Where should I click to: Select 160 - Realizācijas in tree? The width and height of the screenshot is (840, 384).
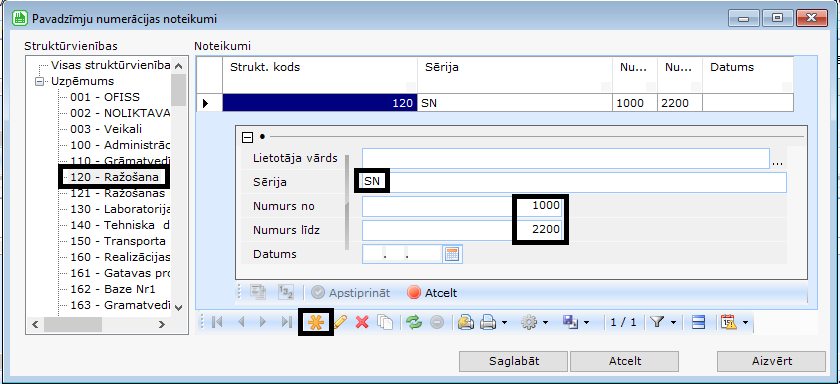click(x=120, y=257)
